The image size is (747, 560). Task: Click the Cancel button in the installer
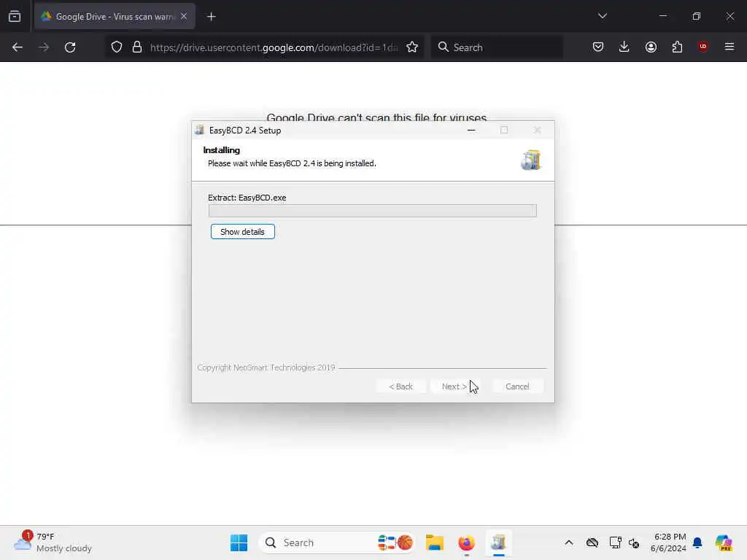[517, 386]
